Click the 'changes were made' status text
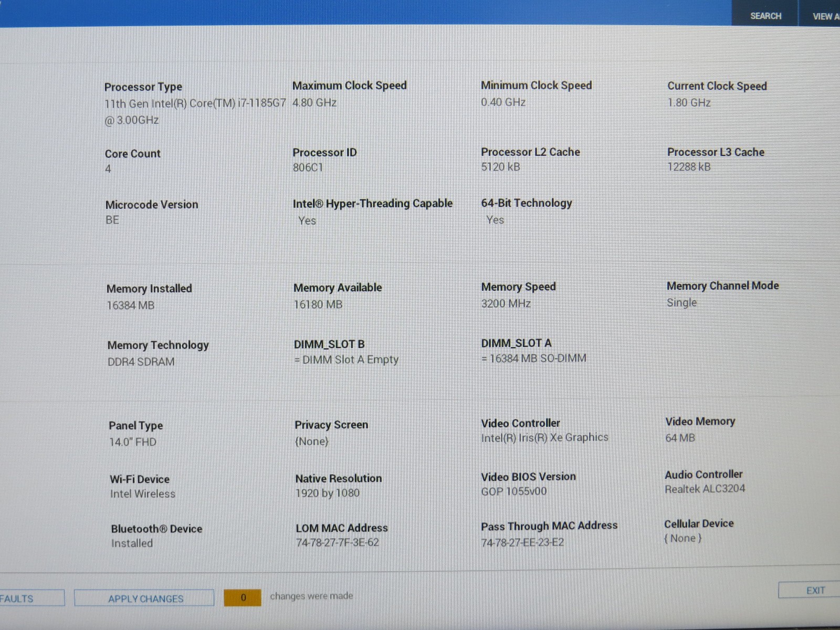840x630 pixels. 311,596
